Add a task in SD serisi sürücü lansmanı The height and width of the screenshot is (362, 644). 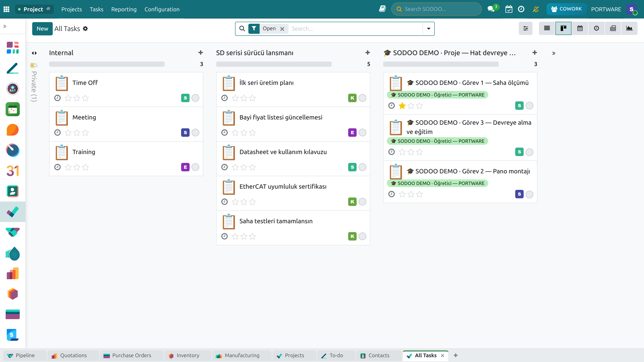pyautogui.click(x=367, y=53)
